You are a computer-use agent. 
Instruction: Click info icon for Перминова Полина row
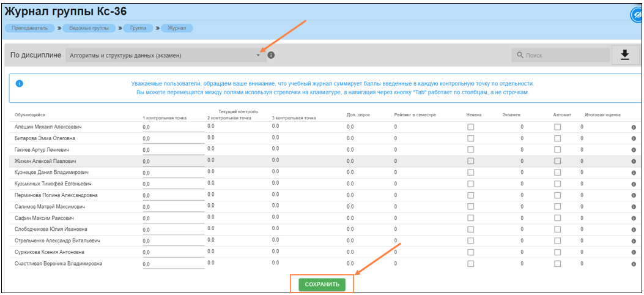(x=634, y=196)
